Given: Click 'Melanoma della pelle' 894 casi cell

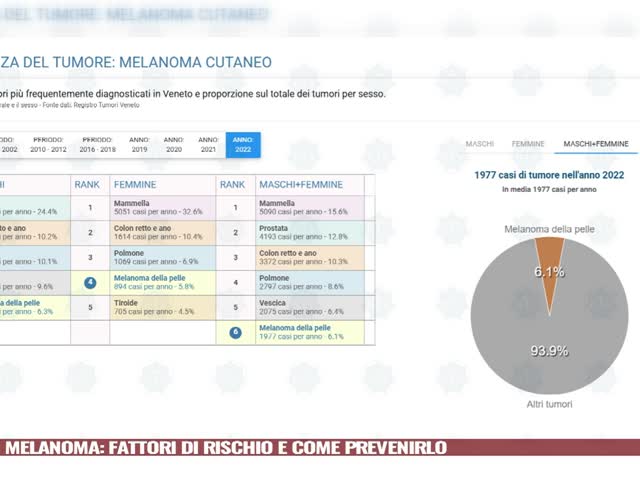Looking at the screenshot, I should (x=162, y=282).
